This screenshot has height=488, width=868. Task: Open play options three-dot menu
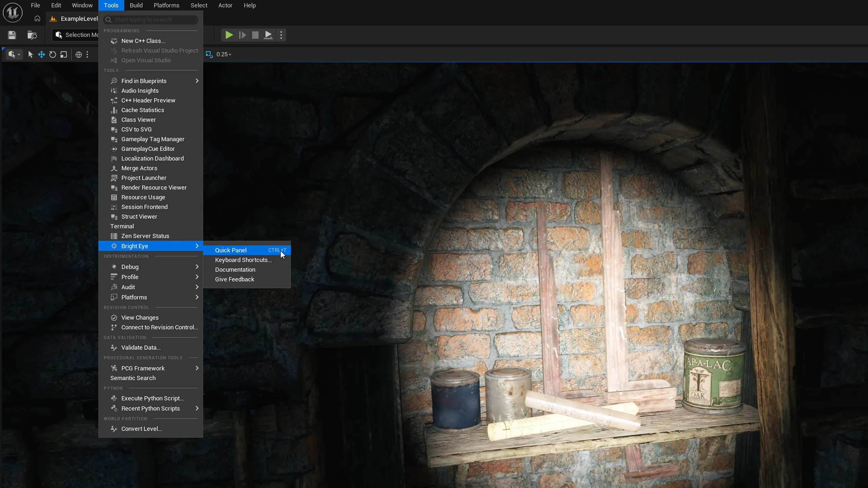tap(281, 35)
